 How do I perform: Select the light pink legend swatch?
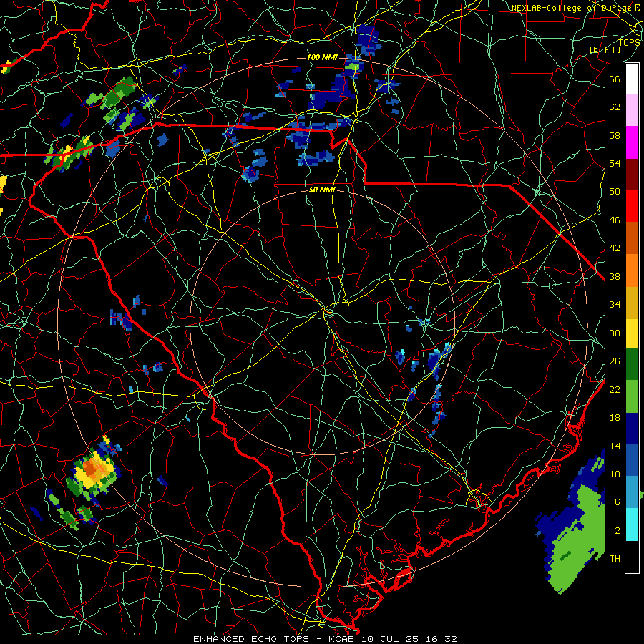pyautogui.click(x=632, y=110)
